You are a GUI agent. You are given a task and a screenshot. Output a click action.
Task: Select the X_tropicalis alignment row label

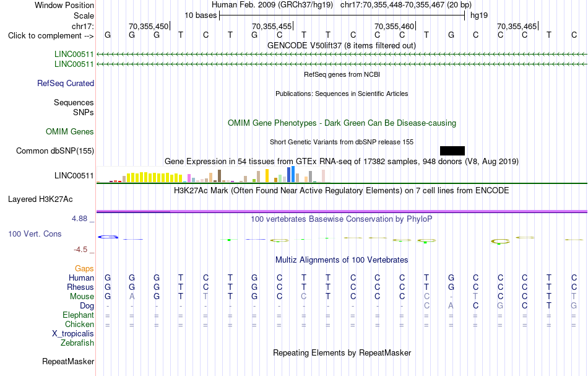pos(73,334)
